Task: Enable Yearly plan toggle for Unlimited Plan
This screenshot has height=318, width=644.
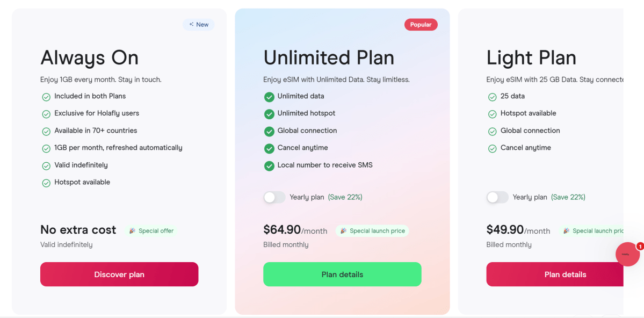Action: [x=274, y=197]
